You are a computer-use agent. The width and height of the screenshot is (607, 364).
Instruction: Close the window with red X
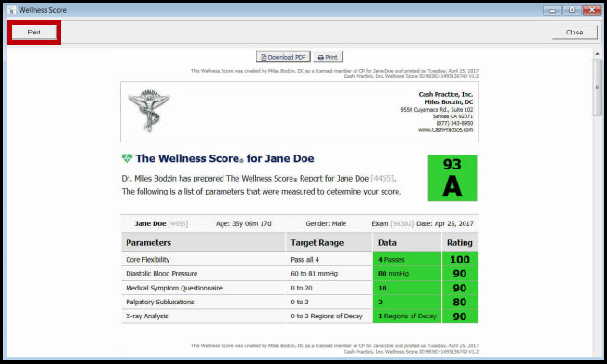(x=592, y=10)
